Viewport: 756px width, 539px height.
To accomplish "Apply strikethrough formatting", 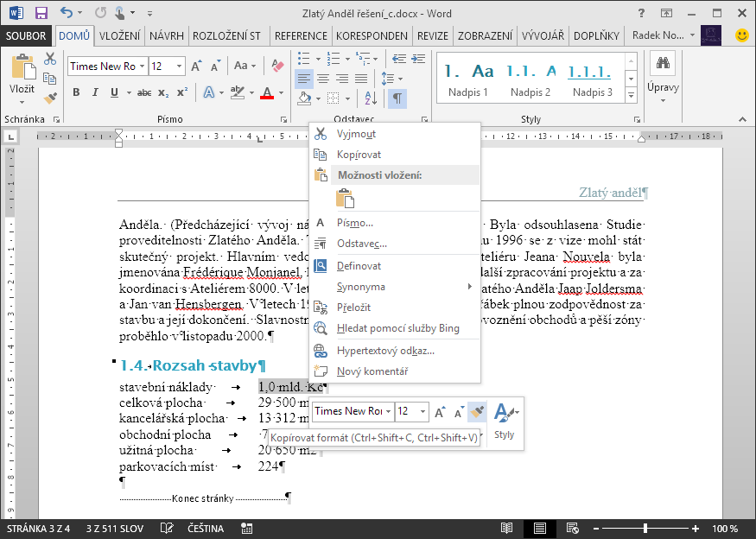I will tap(143, 92).
